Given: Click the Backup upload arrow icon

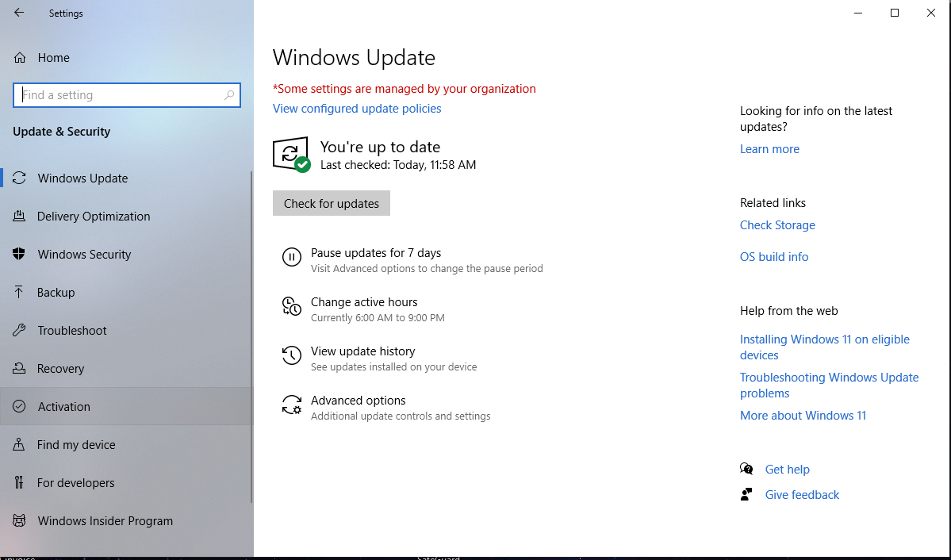Looking at the screenshot, I should point(19,293).
